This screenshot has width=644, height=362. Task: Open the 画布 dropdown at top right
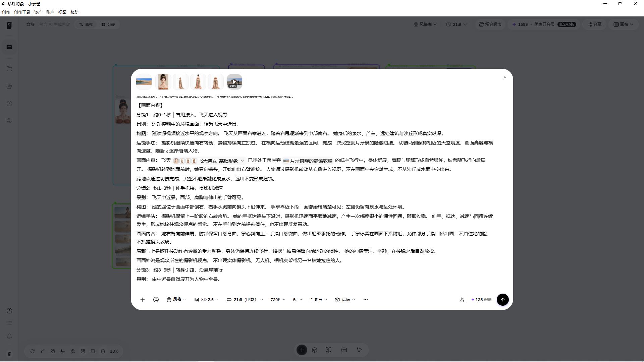click(x=623, y=24)
